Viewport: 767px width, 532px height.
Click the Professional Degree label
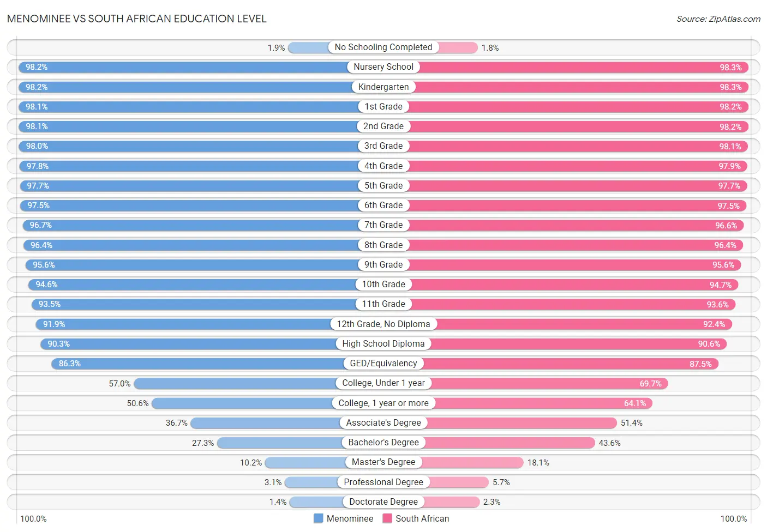point(383,482)
